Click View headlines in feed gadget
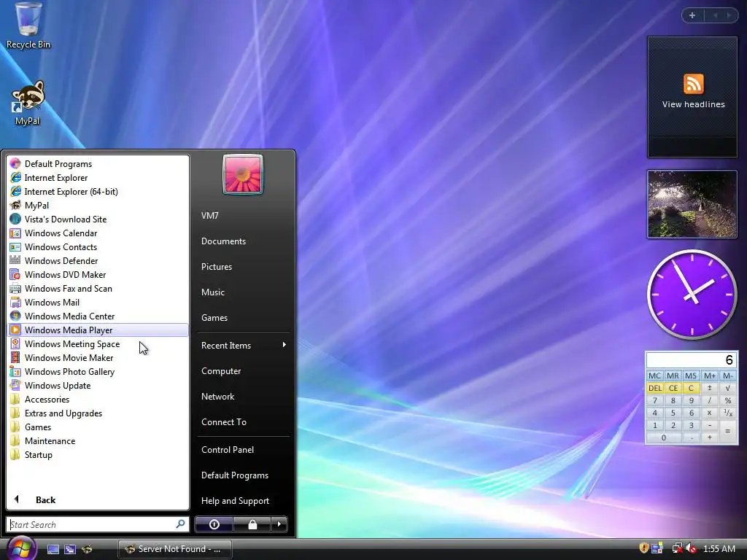The width and height of the screenshot is (747, 560). 693,104
